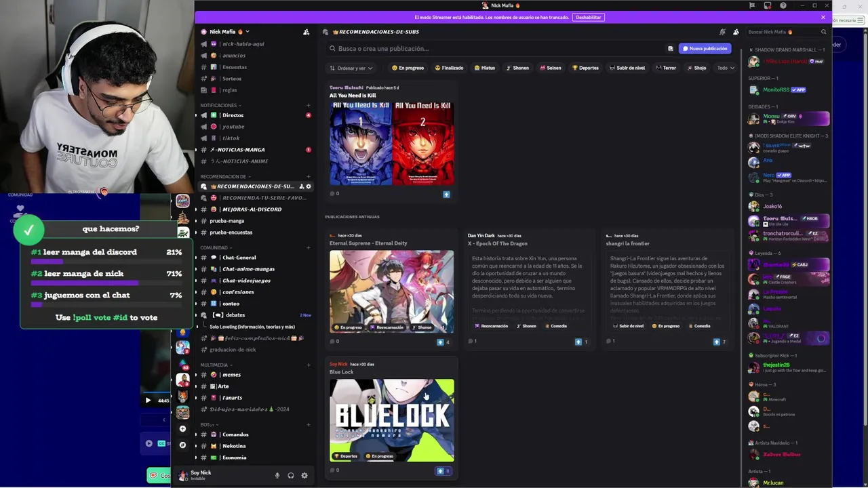Click the Nueva publicación button

point(705,49)
